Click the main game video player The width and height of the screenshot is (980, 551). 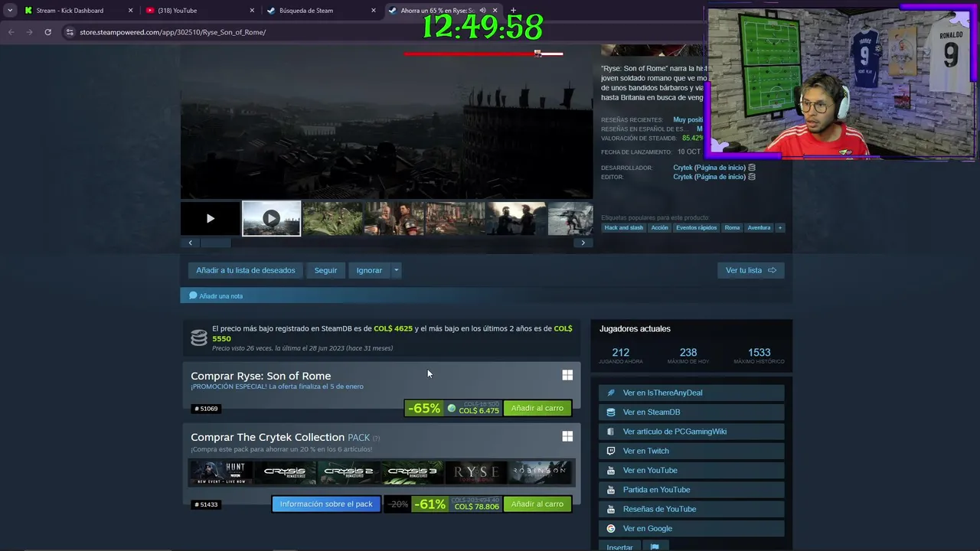pyautogui.click(x=387, y=122)
